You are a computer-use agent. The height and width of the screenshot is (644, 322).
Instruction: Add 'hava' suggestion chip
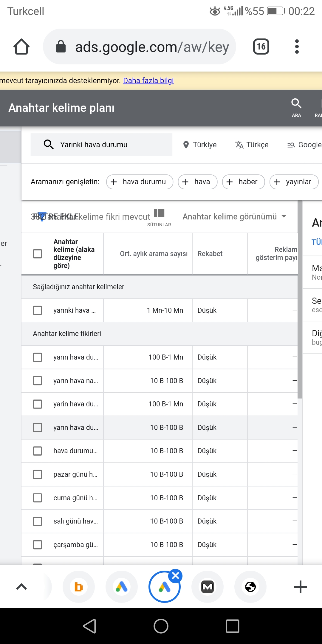point(197,182)
